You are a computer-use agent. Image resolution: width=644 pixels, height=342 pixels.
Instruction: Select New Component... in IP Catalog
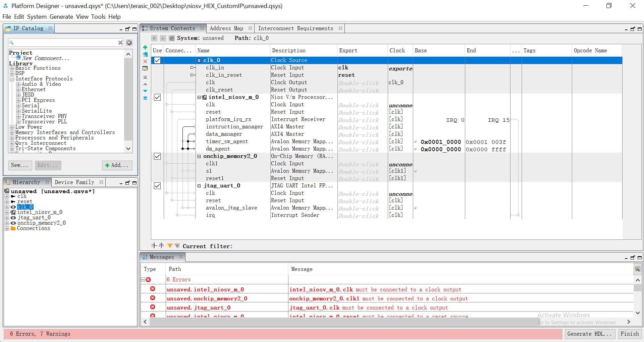pos(46,58)
